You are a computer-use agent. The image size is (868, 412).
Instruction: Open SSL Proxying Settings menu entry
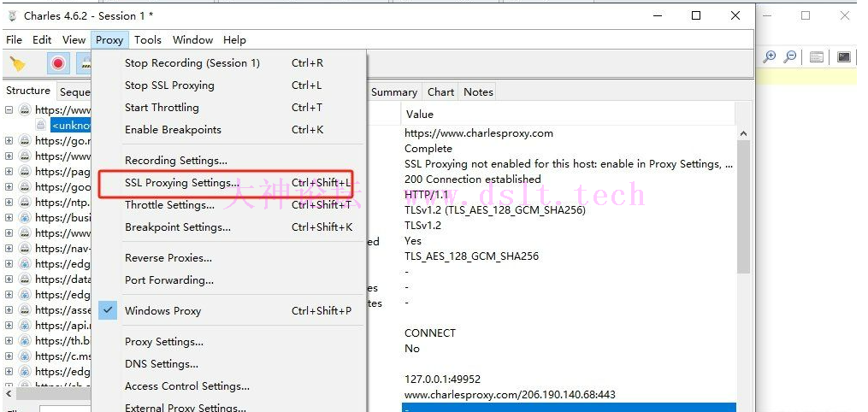pos(181,183)
